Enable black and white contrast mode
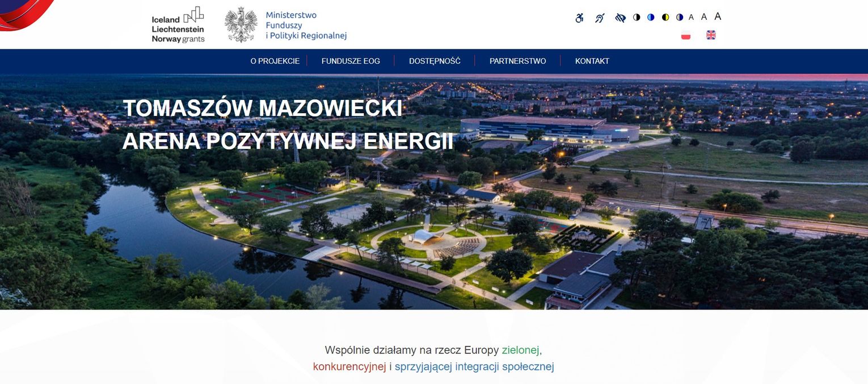Viewport: 868px width, 384px height. (x=637, y=18)
